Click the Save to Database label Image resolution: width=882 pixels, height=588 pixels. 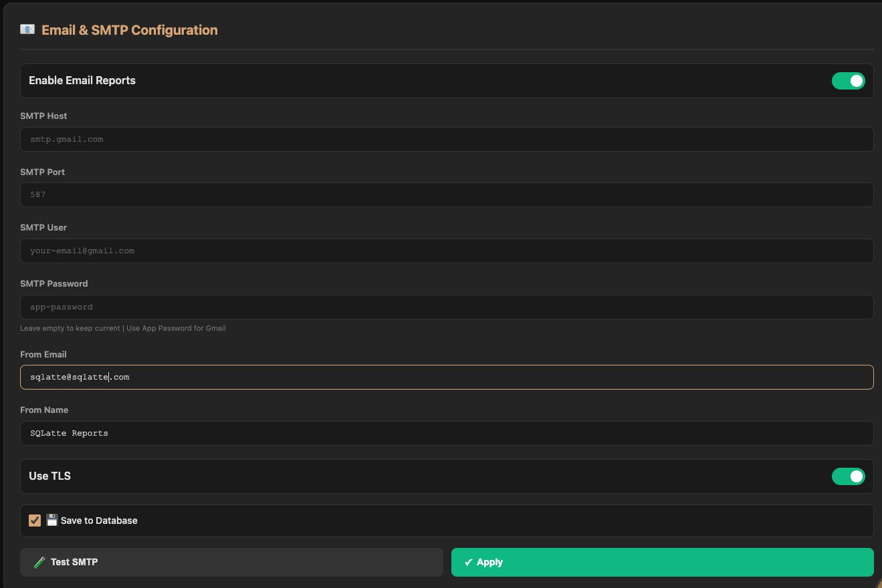(x=99, y=521)
